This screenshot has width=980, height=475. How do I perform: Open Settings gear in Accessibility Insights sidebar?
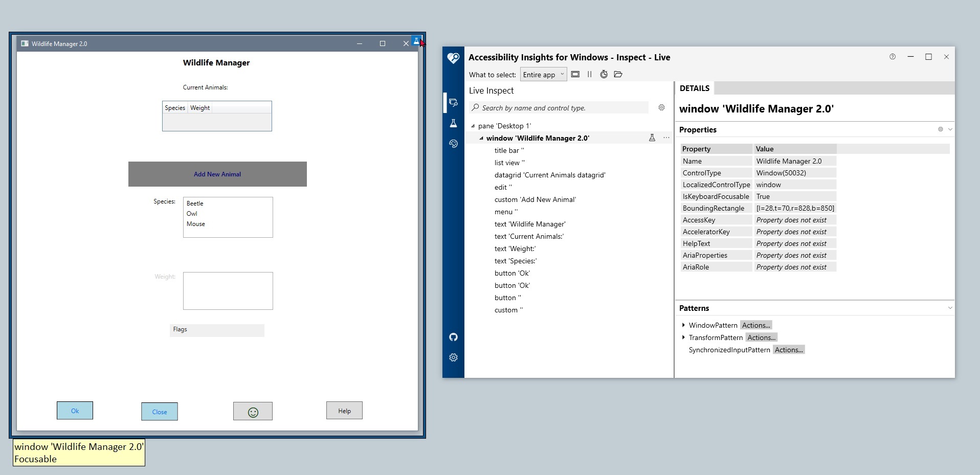(453, 357)
